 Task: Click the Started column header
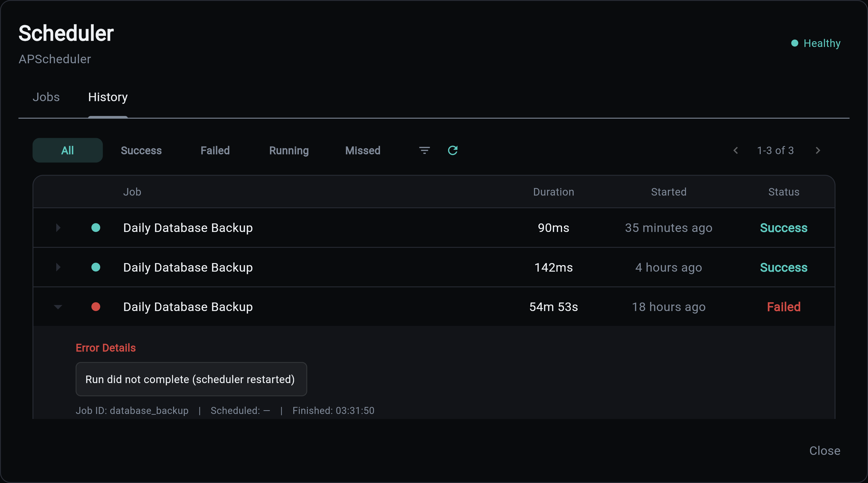coord(669,192)
